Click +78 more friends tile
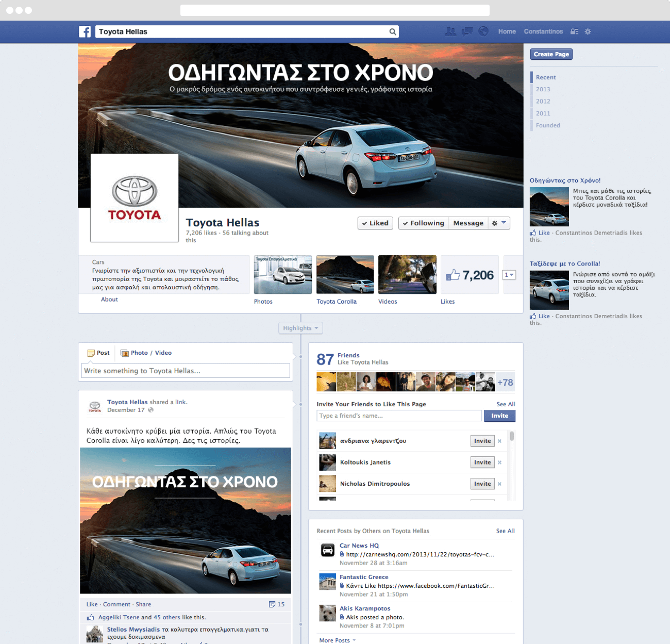 tap(505, 382)
